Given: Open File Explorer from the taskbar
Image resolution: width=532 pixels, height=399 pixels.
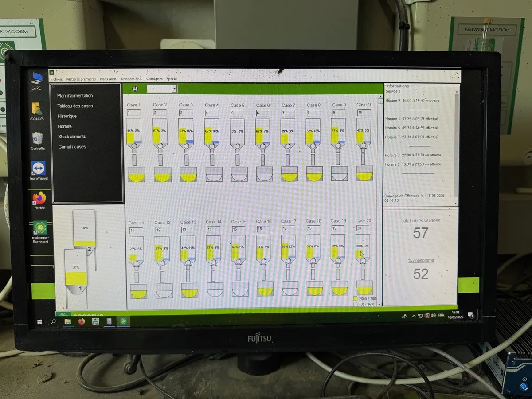Looking at the screenshot, I should point(68,321).
